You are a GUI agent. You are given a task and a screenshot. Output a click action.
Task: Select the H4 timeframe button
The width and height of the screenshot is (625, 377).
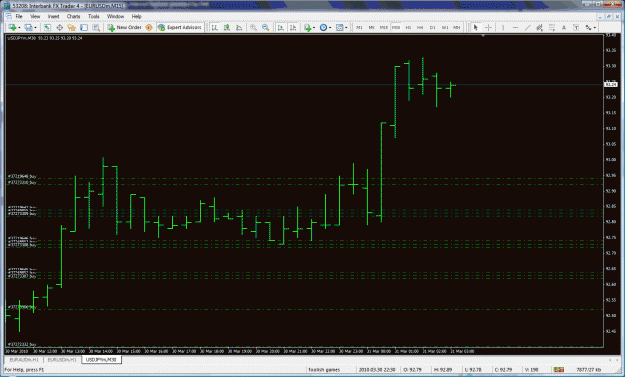420,27
